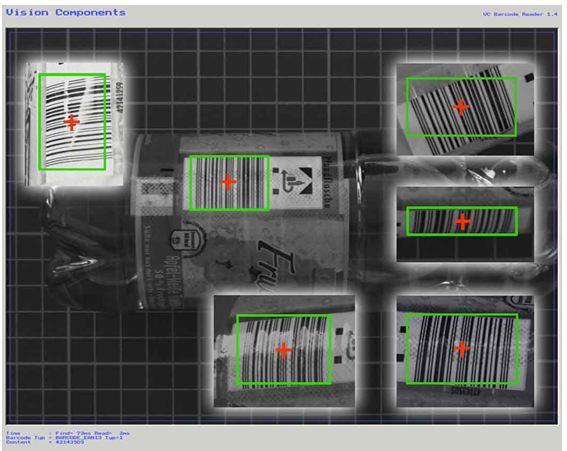
Task: Click the Content 42143505 result line
Action: (45, 442)
